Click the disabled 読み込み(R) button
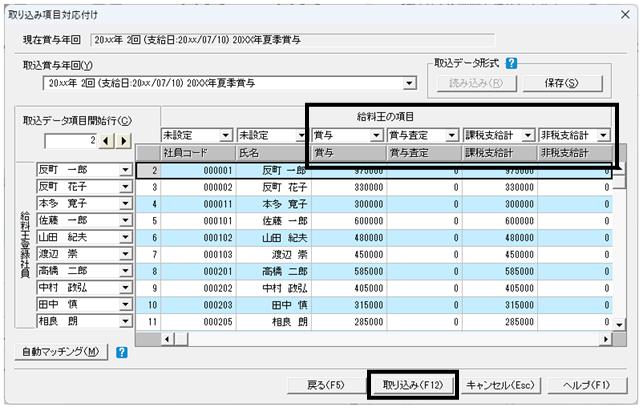Viewport: 643px width, 411px height. tap(476, 83)
